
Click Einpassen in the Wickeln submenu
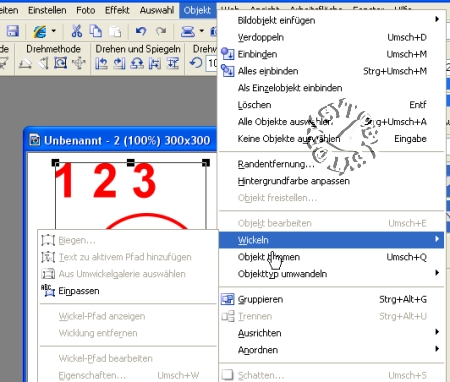coord(128,291)
